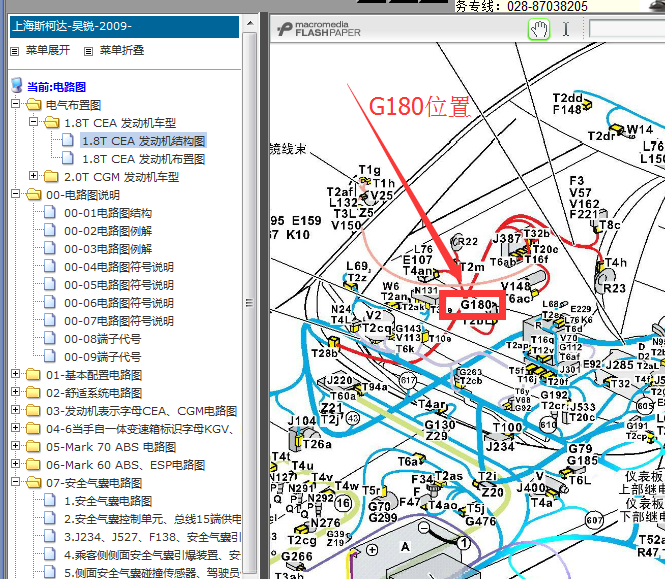This screenshot has width=665, height=579.
Task: Click the FlashPaper search input field
Action: (x=627, y=30)
